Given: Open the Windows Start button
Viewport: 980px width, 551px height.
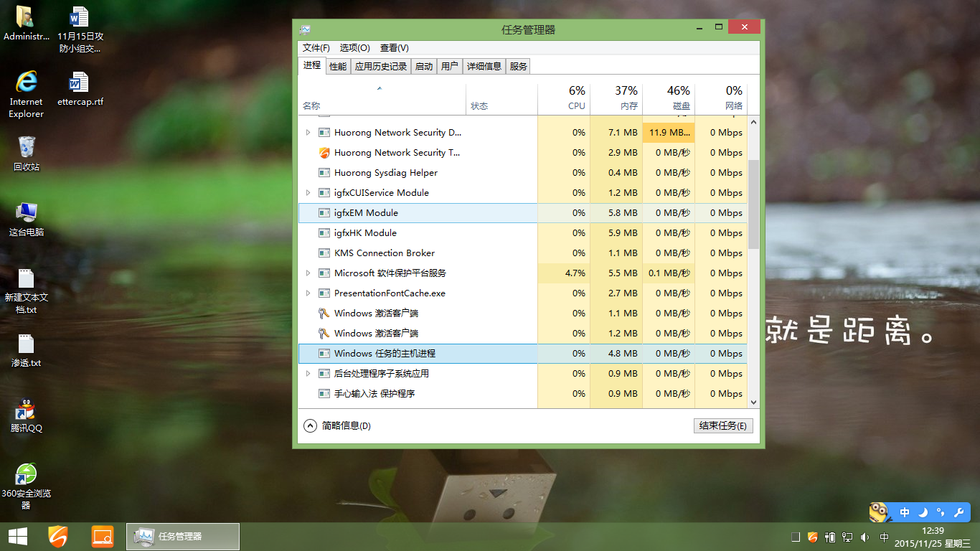Looking at the screenshot, I should point(18,536).
